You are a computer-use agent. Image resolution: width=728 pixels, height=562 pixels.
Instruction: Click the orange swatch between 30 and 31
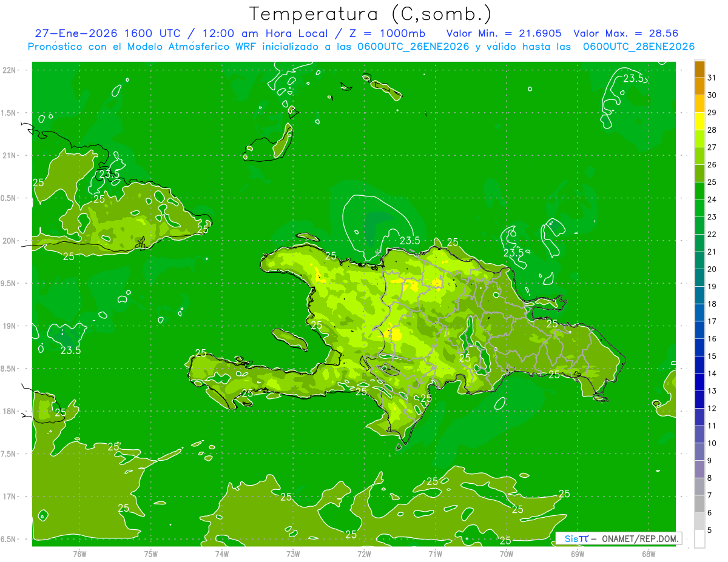699,87
